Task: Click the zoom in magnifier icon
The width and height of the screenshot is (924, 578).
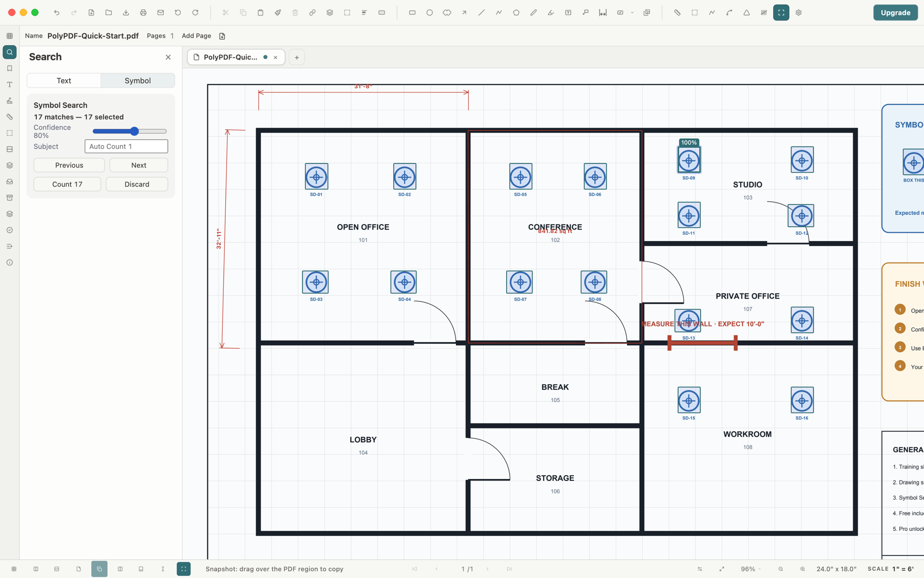Action: (x=803, y=569)
